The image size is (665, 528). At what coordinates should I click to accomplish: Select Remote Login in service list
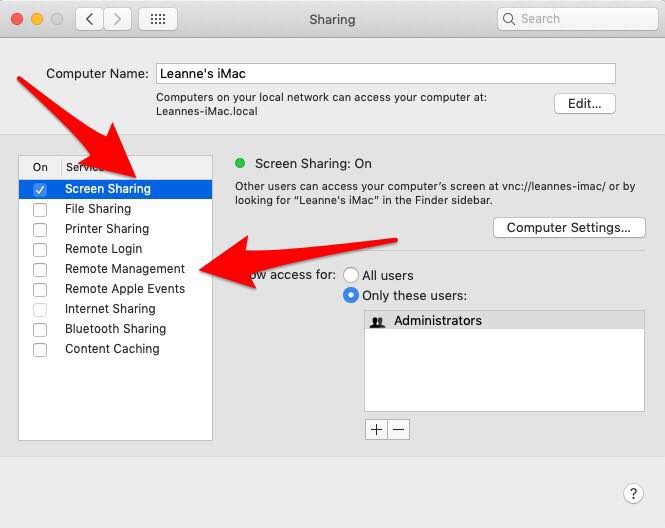click(115, 249)
